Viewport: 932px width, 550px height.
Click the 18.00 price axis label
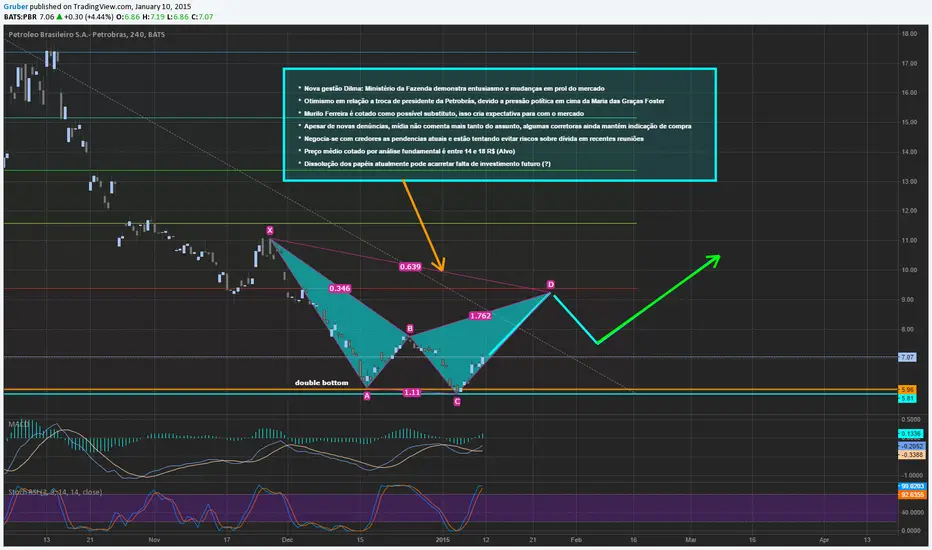[909, 34]
